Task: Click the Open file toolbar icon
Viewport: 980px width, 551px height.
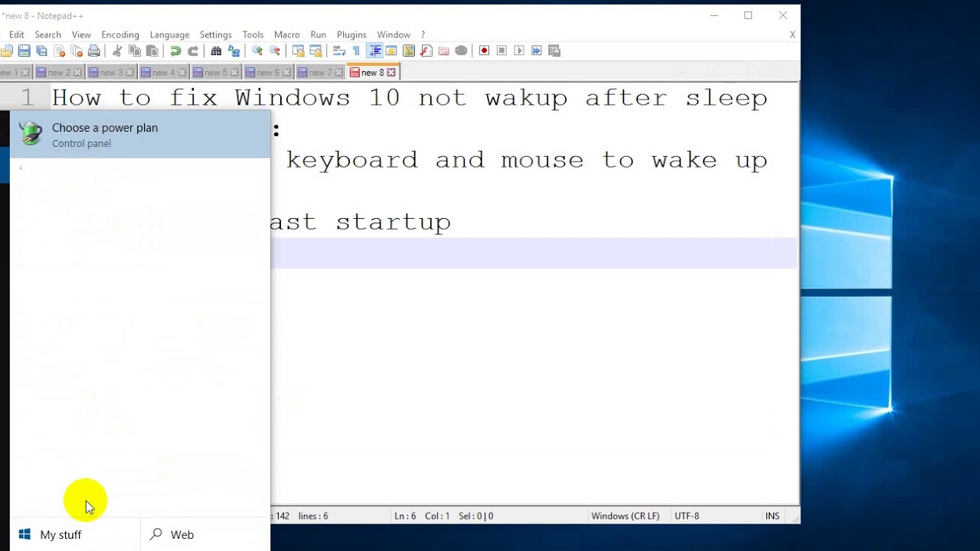Action: [7, 51]
